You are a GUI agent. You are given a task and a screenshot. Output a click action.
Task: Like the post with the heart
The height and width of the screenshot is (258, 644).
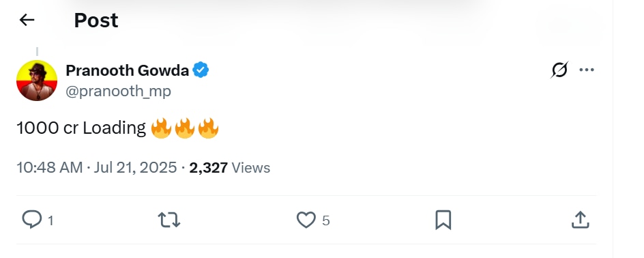306,220
